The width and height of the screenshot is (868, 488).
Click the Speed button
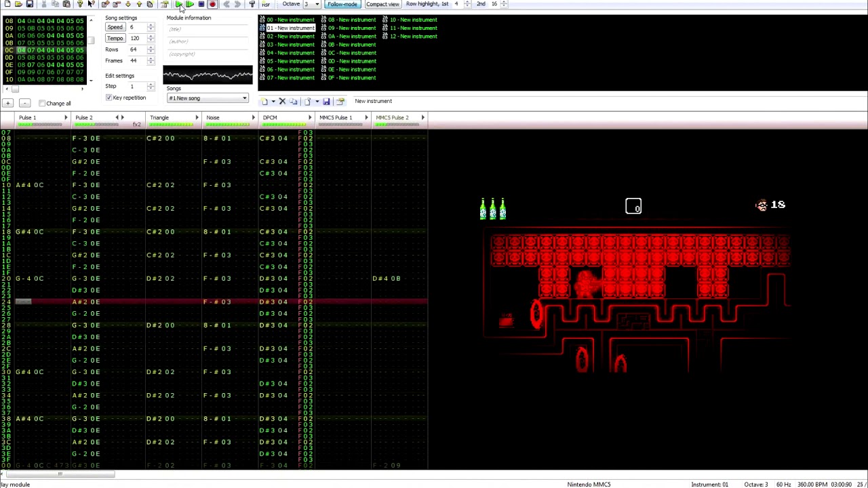pos(115,27)
